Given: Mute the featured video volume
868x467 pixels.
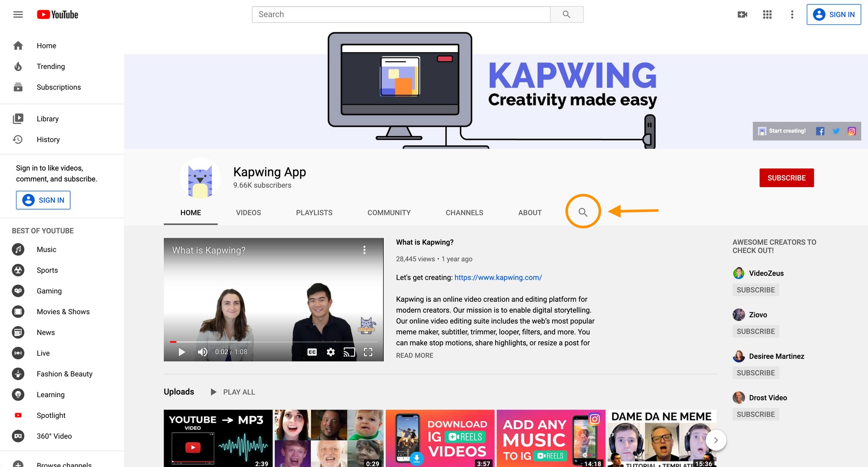Looking at the screenshot, I should pyautogui.click(x=202, y=352).
